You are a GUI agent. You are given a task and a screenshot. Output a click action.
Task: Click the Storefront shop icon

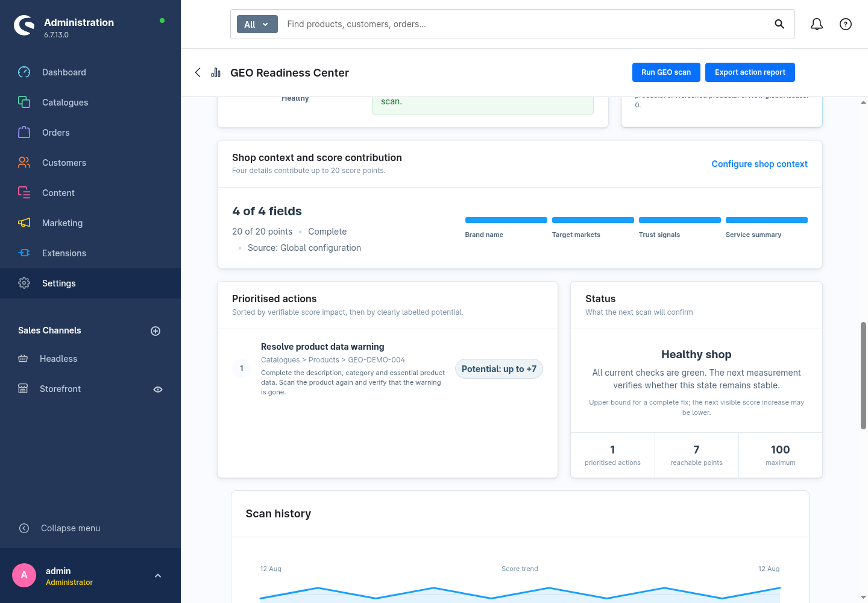[x=23, y=389]
